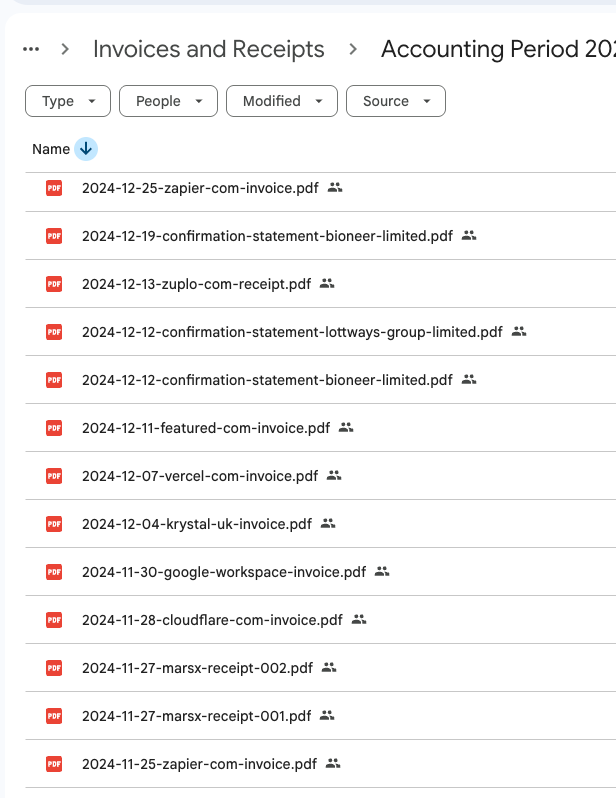616x798 pixels.
Task: Click the PDF icon for krystal-uk-invoice.pdf
Action: tap(54, 523)
